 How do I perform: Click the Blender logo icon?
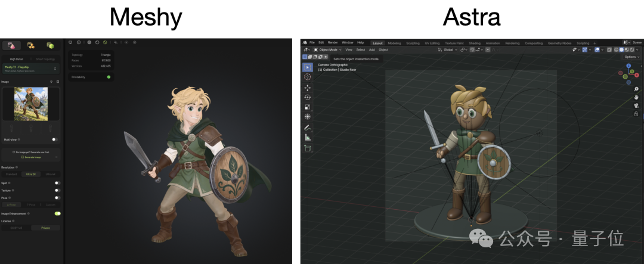tap(305, 43)
